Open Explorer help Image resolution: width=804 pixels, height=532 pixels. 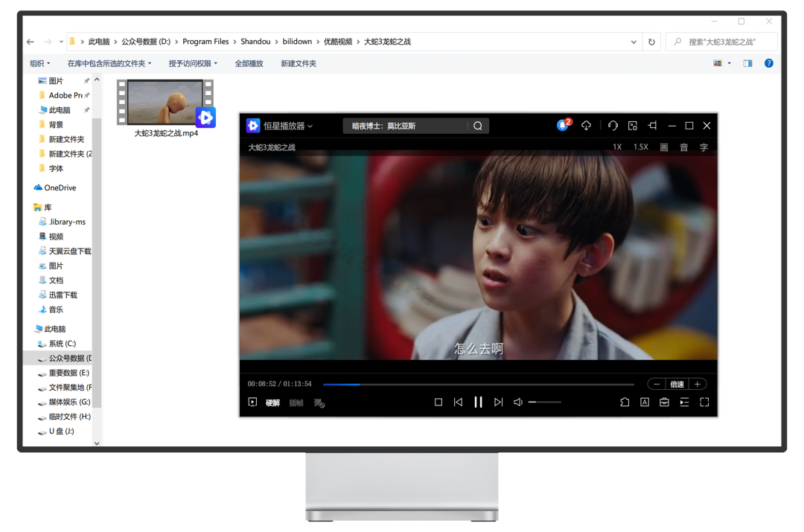point(768,63)
